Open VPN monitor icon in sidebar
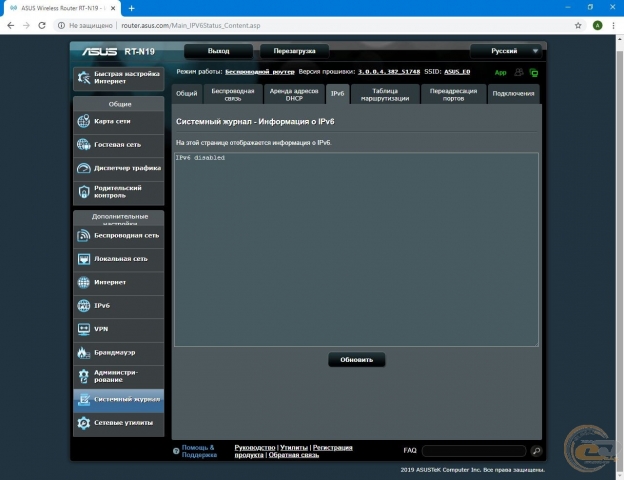 tap(84, 329)
